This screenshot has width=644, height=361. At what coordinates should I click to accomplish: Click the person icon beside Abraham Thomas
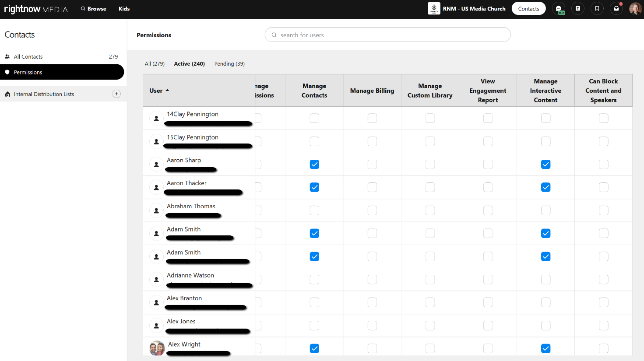[156, 210]
